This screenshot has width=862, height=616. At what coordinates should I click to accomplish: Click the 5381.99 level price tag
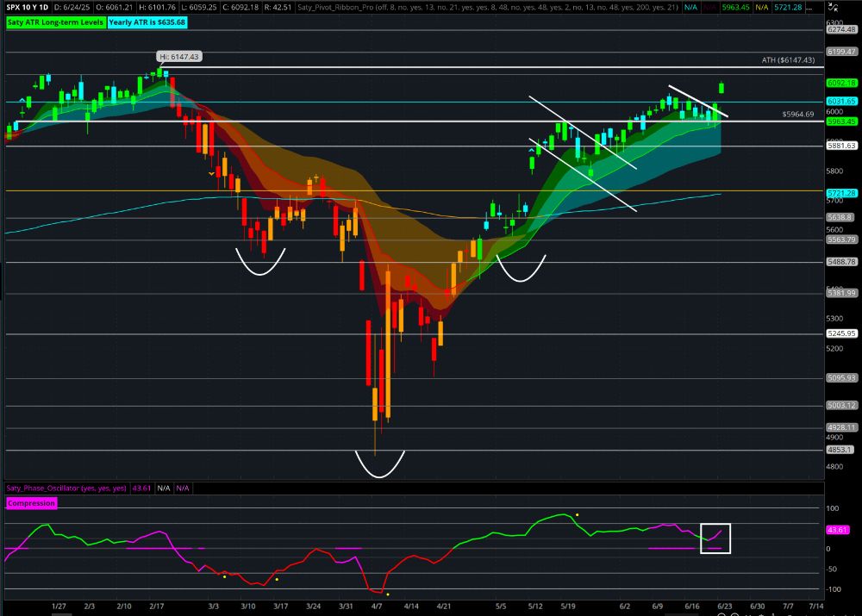tap(841, 293)
